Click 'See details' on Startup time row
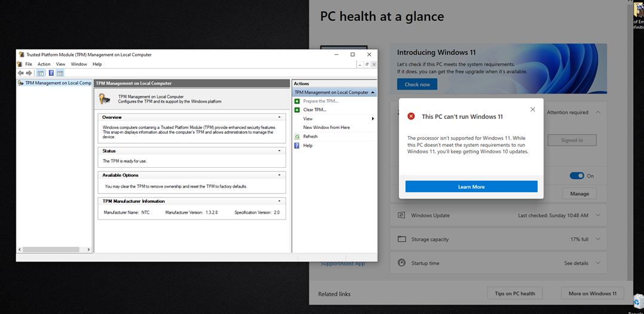 pyautogui.click(x=576, y=263)
